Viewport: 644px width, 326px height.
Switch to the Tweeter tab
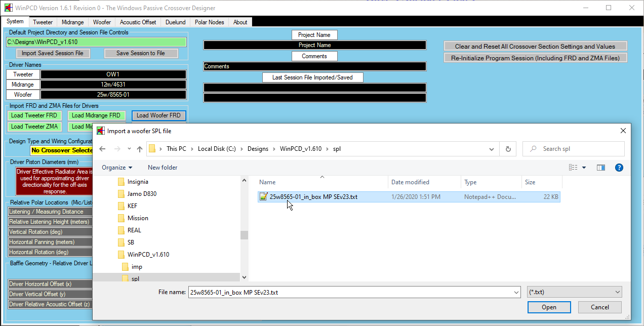click(43, 22)
